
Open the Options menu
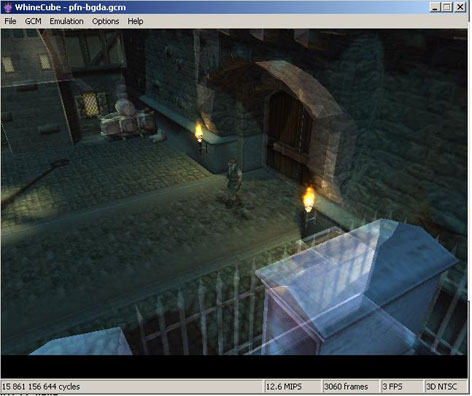pyautogui.click(x=105, y=21)
